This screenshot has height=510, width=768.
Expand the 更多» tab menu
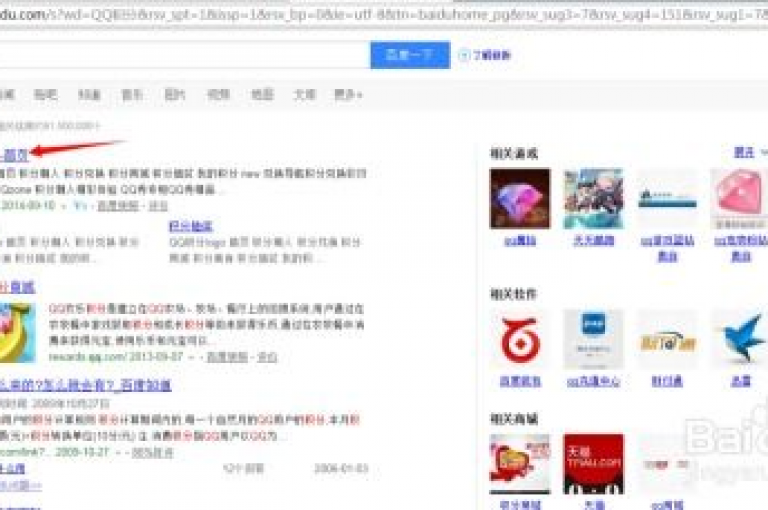pyautogui.click(x=348, y=95)
